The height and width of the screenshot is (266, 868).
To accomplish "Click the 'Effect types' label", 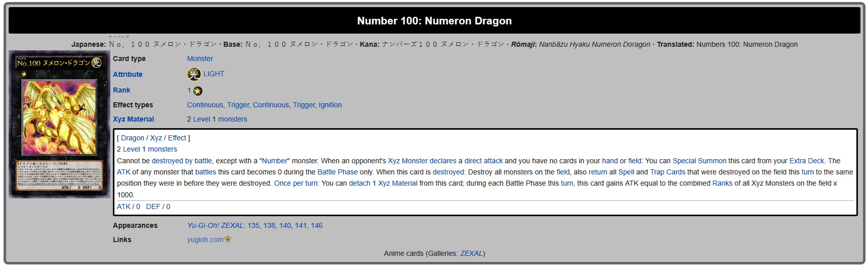I will click(x=133, y=105).
